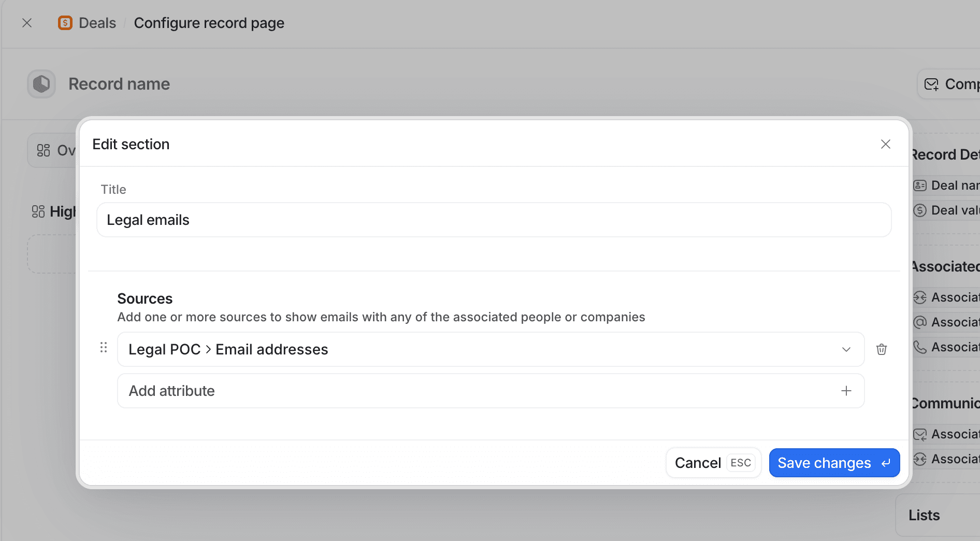Click the grid icon beside Highlights
The image size is (980, 541).
[37, 211]
